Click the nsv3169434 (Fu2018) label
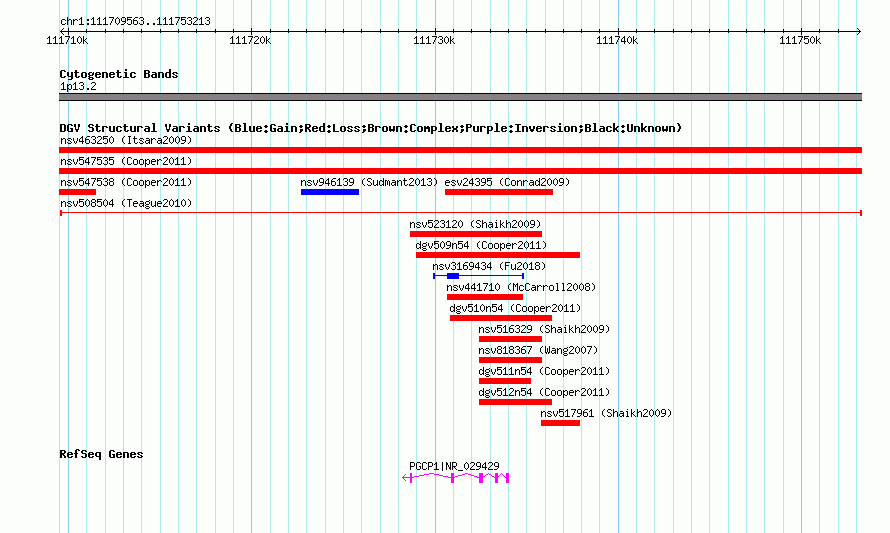This screenshot has width=890, height=533. click(x=489, y=266)
